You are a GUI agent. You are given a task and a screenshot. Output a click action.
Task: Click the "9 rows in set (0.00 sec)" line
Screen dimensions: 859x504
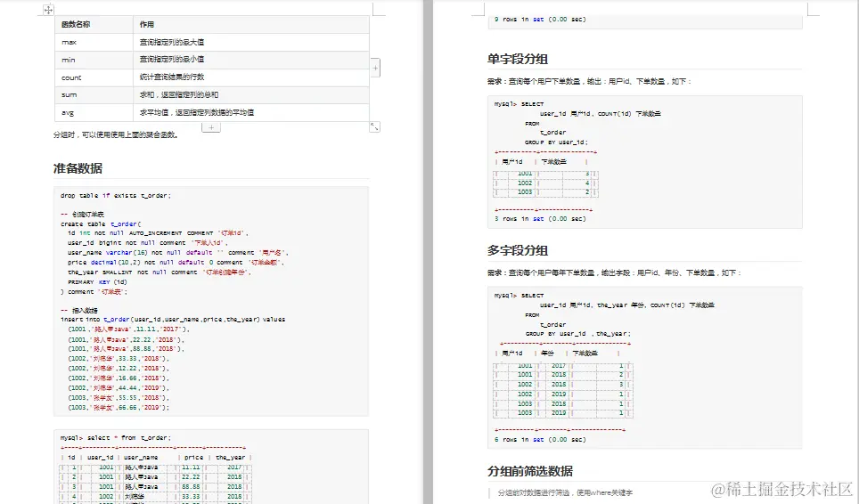click(540, 20)
